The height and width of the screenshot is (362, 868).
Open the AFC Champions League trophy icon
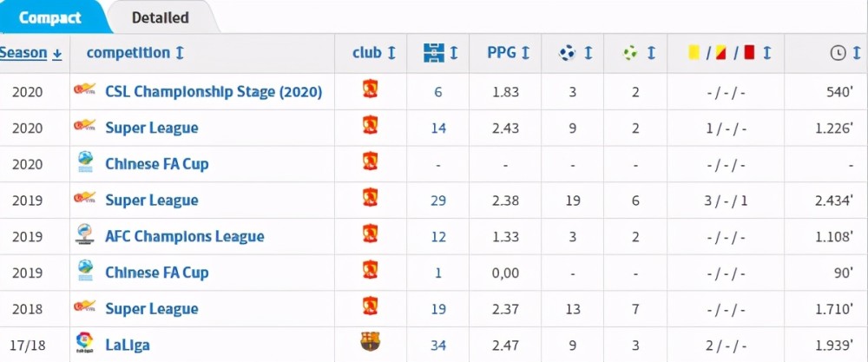pyautogui.click(x=84, y=235)
